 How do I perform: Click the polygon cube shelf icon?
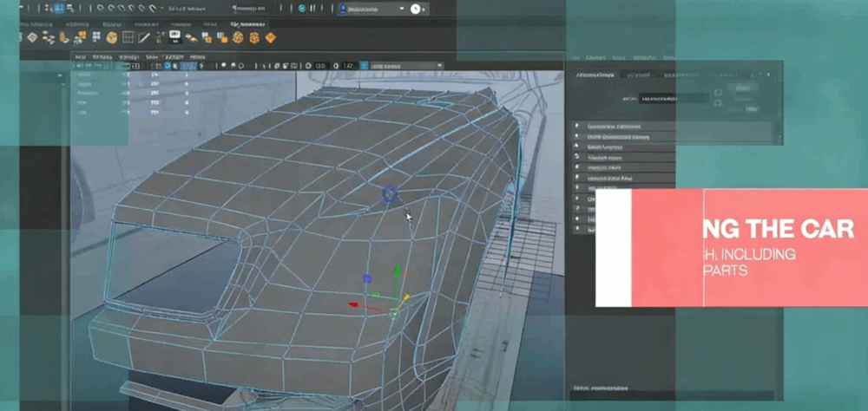click(112, 38)
